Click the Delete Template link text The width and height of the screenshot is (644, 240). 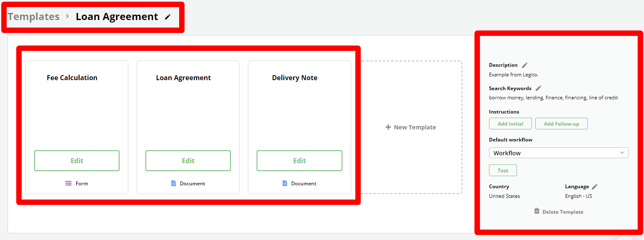point(563,212)
